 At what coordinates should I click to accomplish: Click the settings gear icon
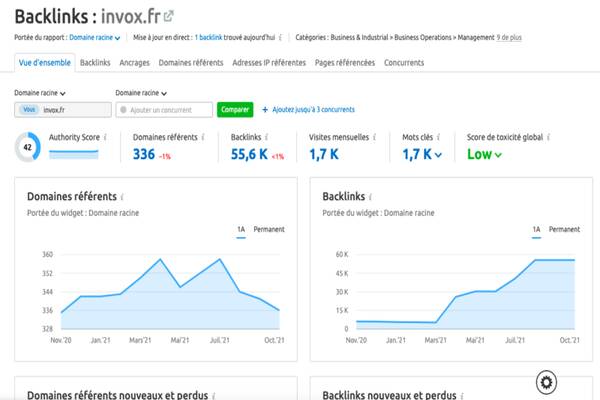546,382
